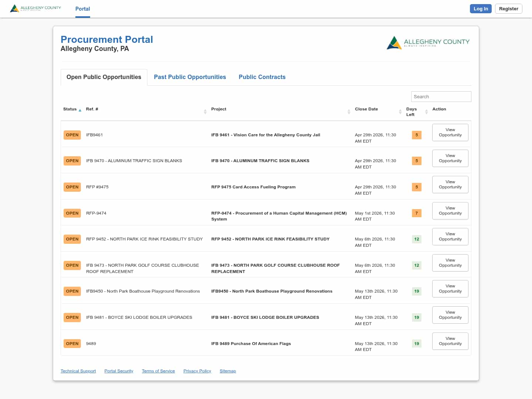532x399 pixels.
Task: Sort table by Status column arrow
Action: 80,110
